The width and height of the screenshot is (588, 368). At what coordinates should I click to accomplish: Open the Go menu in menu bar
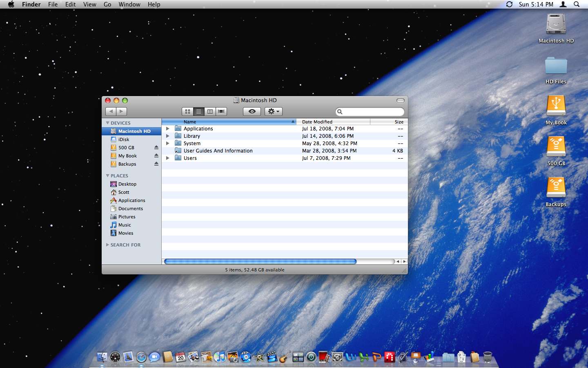[x=107, y=4]
